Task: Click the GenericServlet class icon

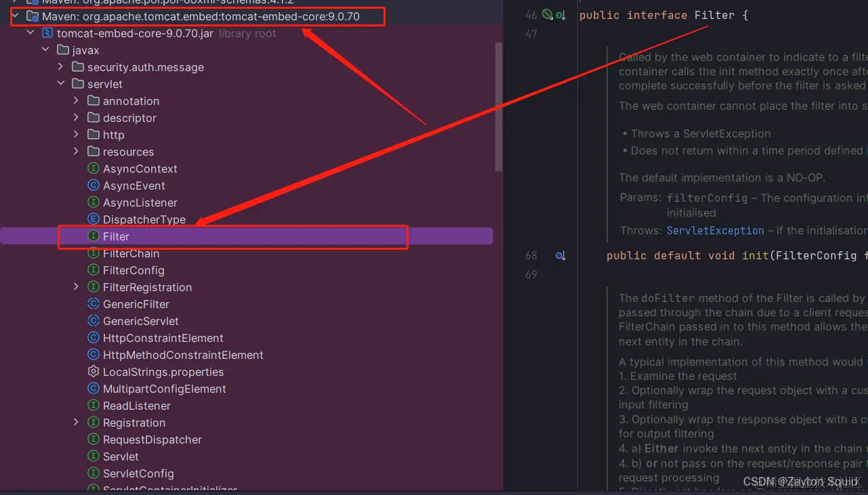Action: [94, 320]
